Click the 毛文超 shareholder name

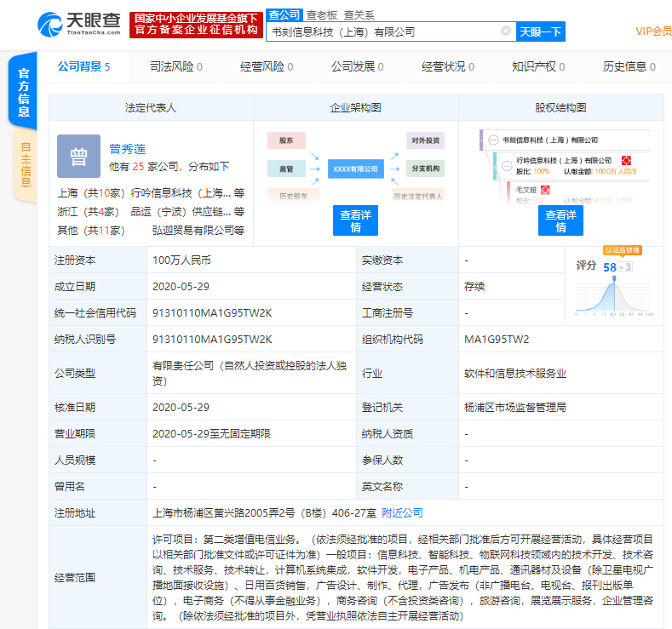526,190
